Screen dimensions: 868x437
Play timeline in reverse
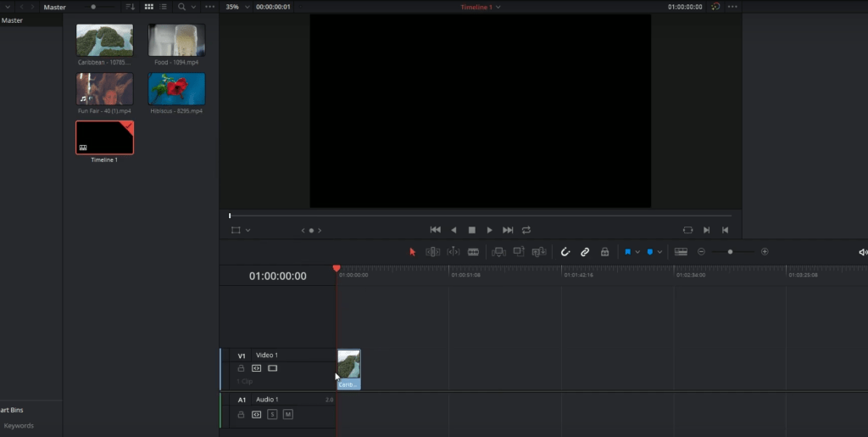point(454,230)
